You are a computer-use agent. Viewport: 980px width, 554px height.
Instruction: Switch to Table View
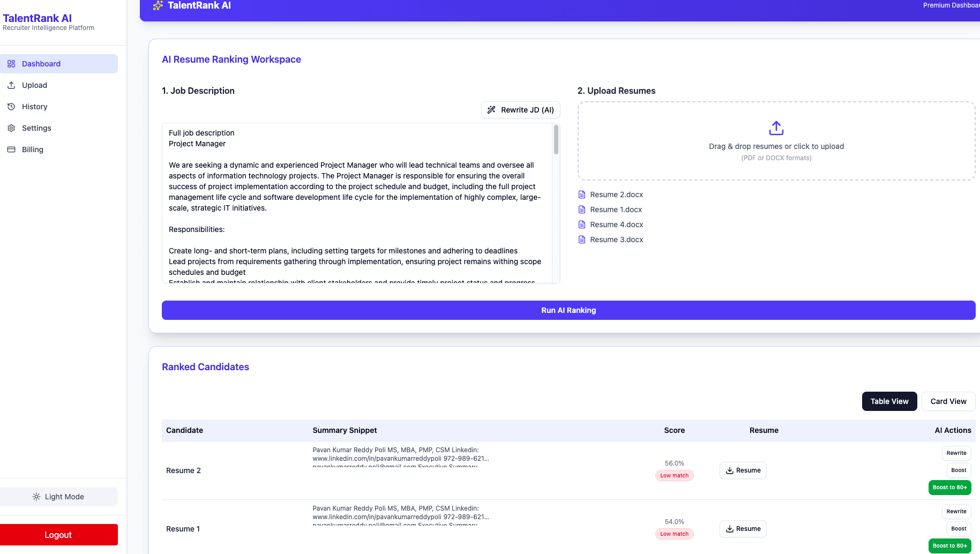coord(889,401)
